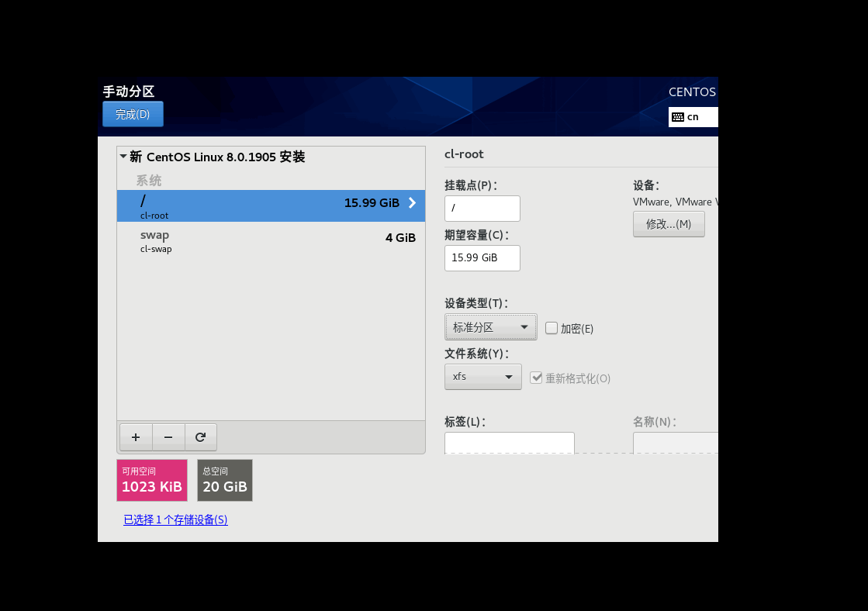Click the arrow chevron on the cl-root row
This screenshot has width=868, height=611.
coord(412,203)
